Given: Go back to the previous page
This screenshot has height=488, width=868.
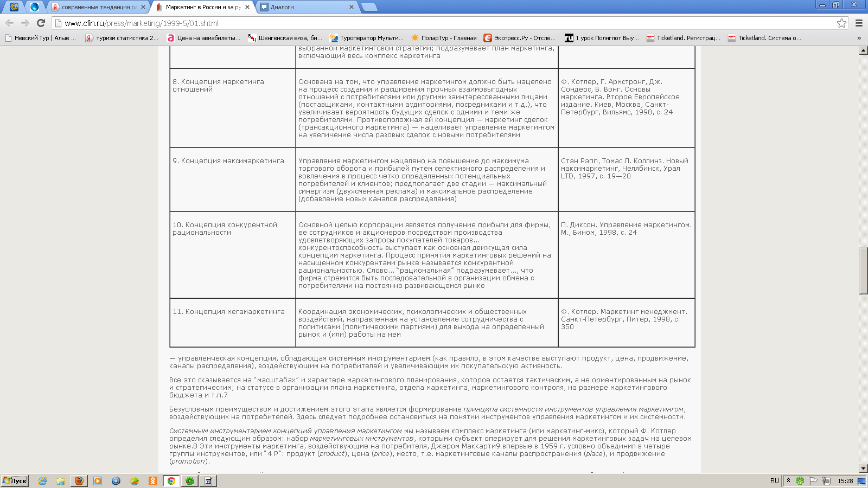Looking at the screenshot, I should (x=9, y=23).
